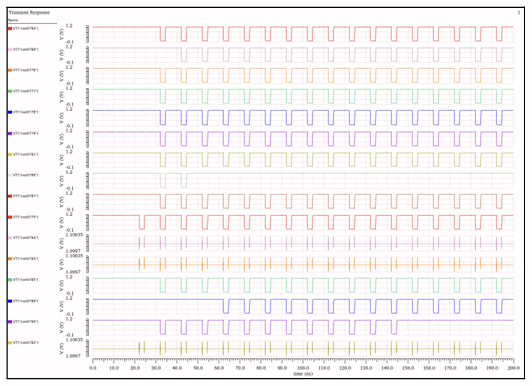Click the 150.0 tick on time axis

click(408, 368)
